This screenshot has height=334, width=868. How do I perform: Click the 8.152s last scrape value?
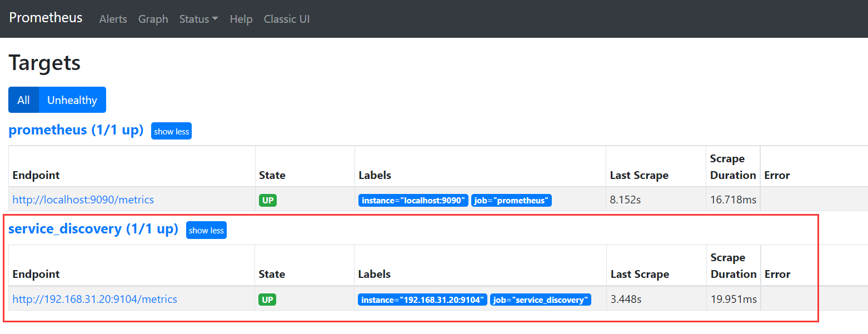[625, 200]
